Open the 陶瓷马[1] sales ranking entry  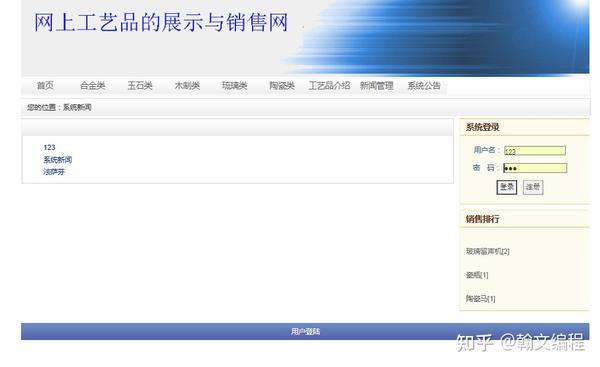pyautogui.click(x=480, y=299)
